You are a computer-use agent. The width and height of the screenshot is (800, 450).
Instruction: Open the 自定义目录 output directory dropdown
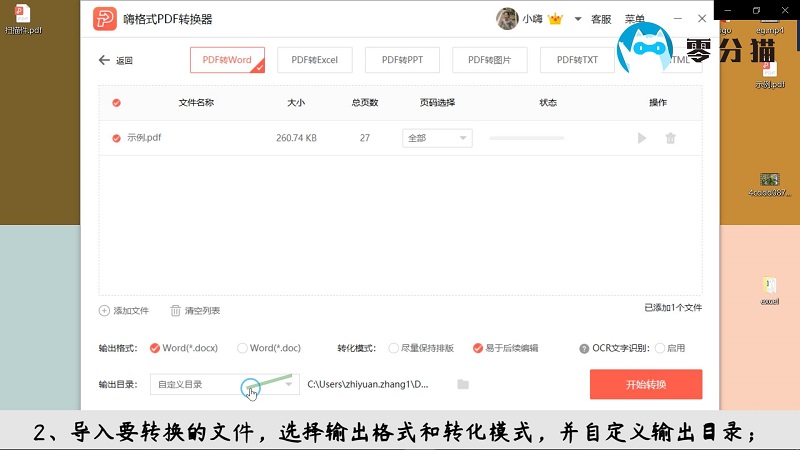point(224,384)
